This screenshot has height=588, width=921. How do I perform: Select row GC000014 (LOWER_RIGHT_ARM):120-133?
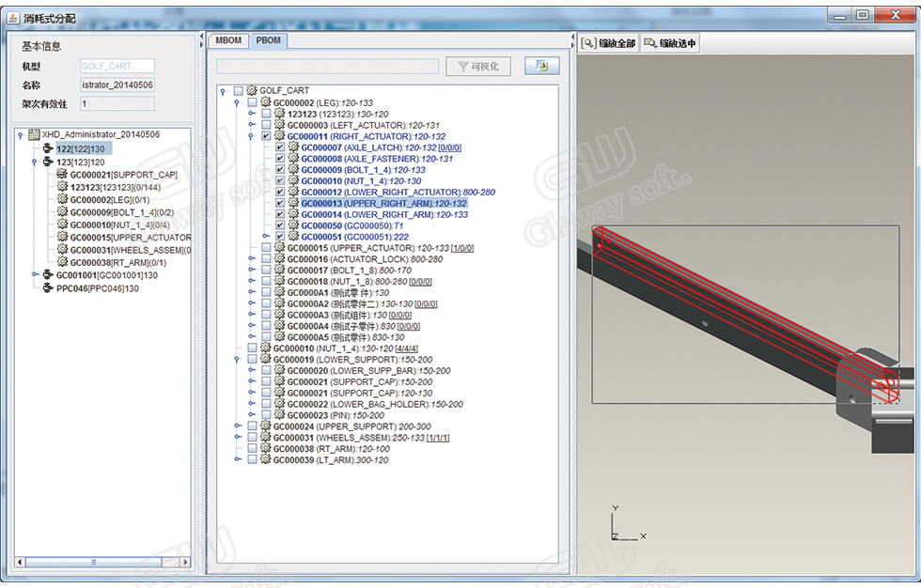384,214
